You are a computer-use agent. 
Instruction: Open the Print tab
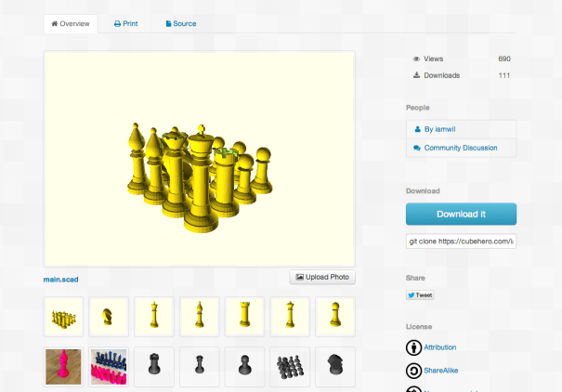pos(125,23)
